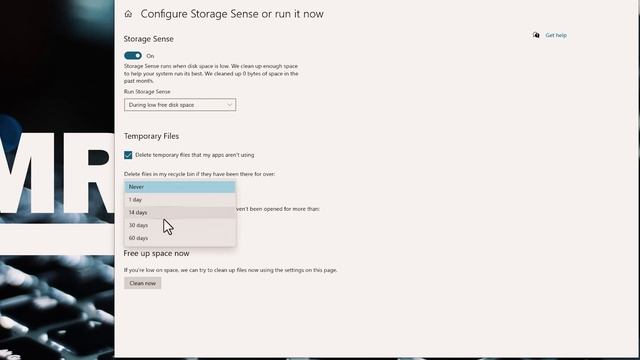Click the Free up space now heading
Screen dimensions: 640x360
(x=156, y=253)
